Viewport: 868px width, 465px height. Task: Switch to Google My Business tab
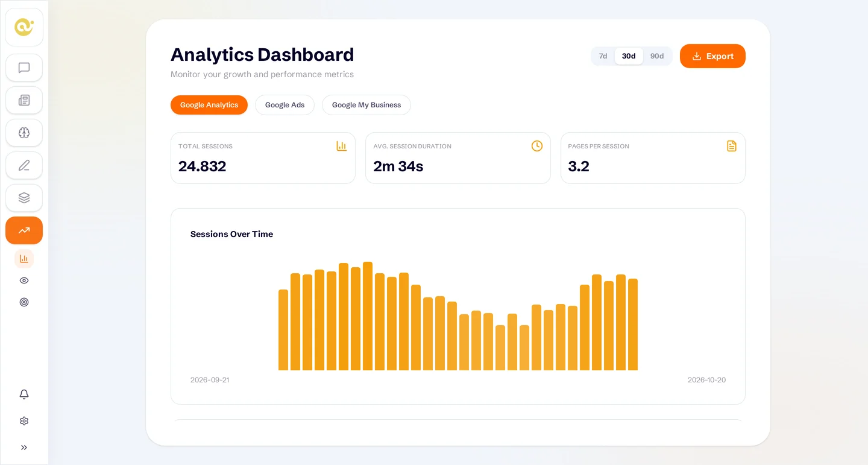(366, 105)
